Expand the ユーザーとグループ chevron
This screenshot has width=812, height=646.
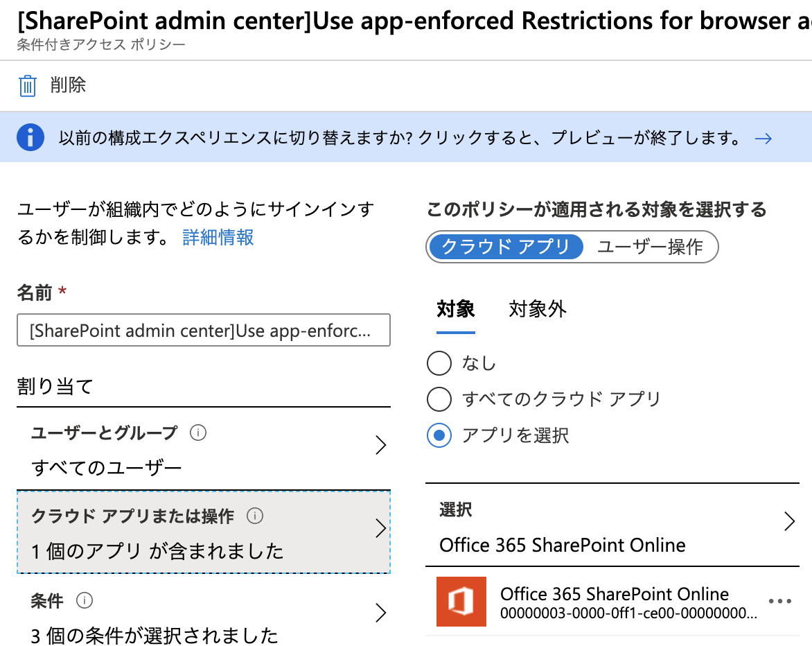click(x=380, y=445)
